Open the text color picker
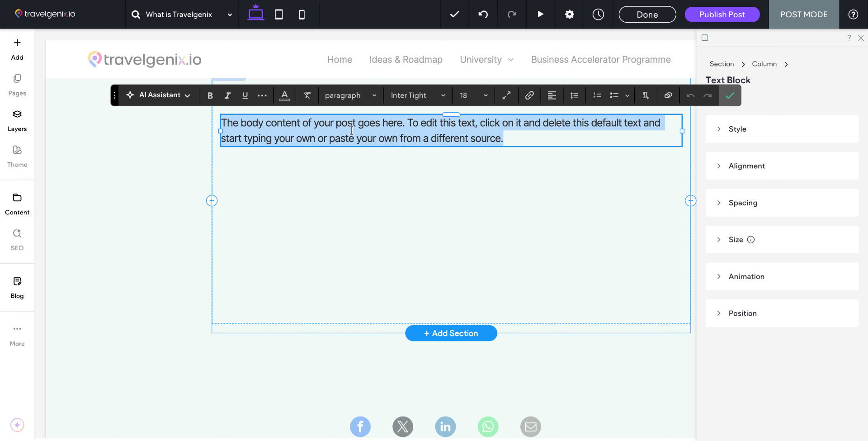 284,95
